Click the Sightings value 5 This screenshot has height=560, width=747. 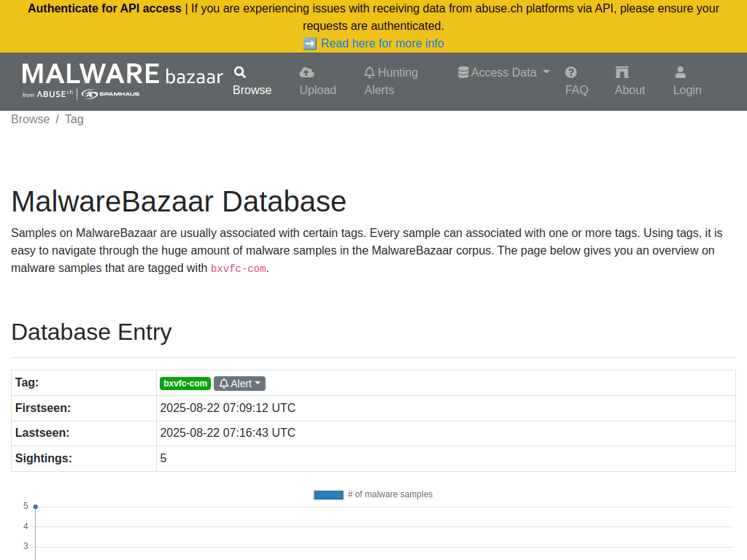pyautogui.click(x=163, y=458)
